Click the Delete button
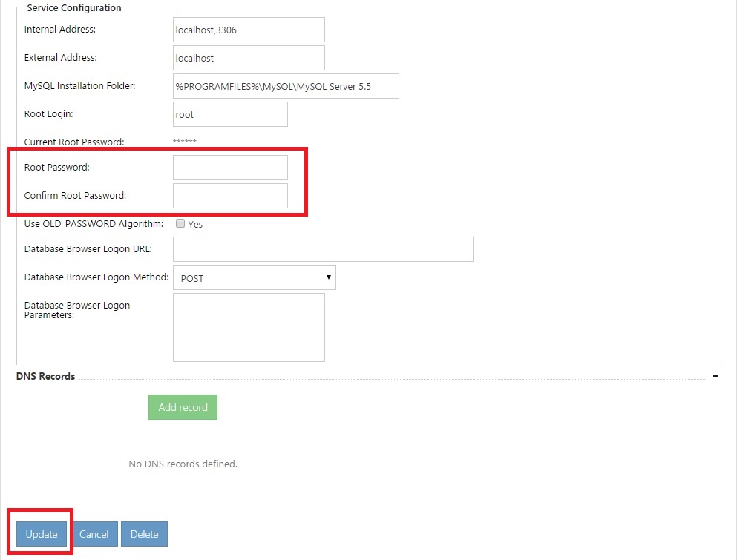This screenshot has width=737, height=560. pyautogui.click(x=144, y=534)
